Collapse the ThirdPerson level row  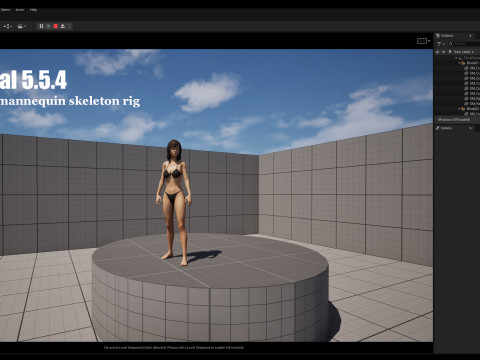click(x=456, y=58)
